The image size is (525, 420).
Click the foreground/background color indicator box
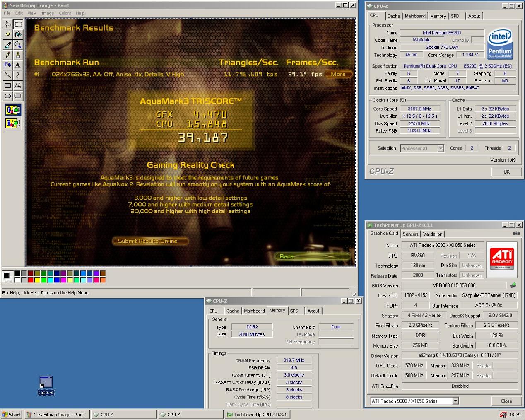point(8,277)
